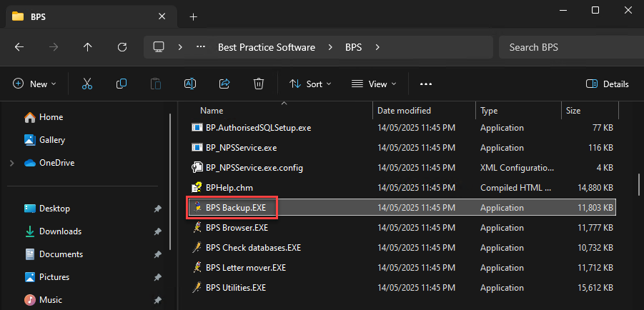This screenshot has width=644, height=310.
Task: Toggle the Details pane
Action: 607,84
